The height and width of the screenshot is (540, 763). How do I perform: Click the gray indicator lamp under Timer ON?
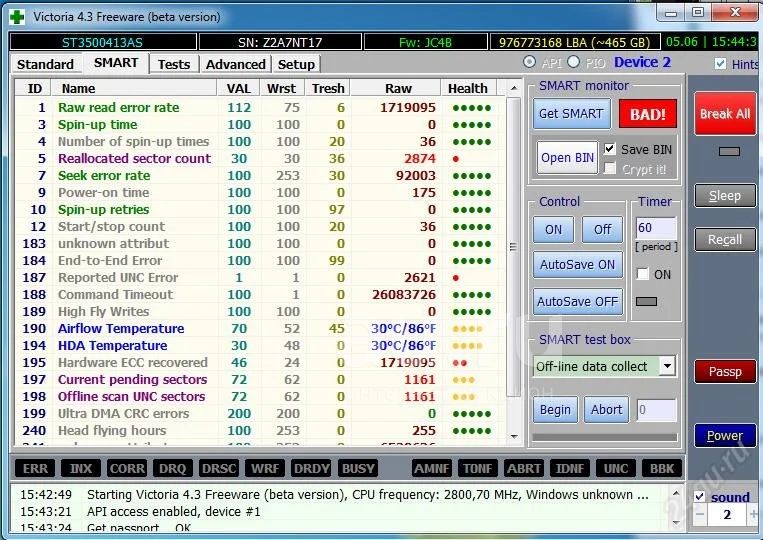646,302
